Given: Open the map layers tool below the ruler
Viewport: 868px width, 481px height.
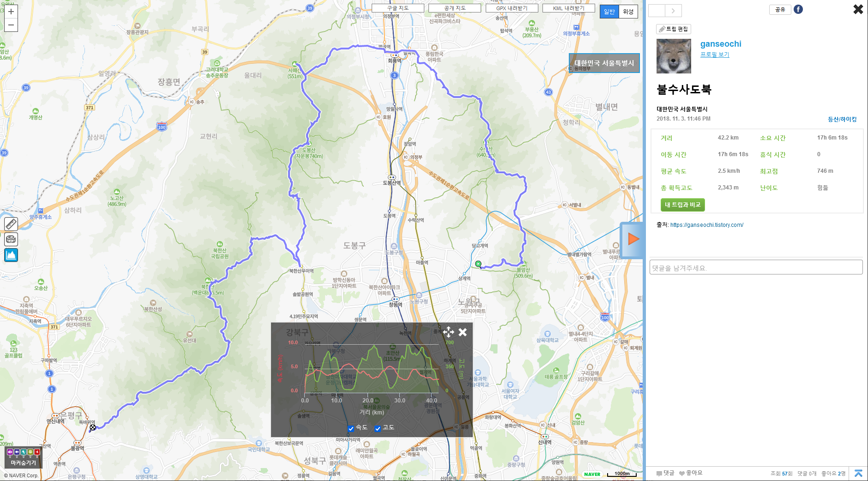Looking at the screenshot, I should tap(11, 239).
